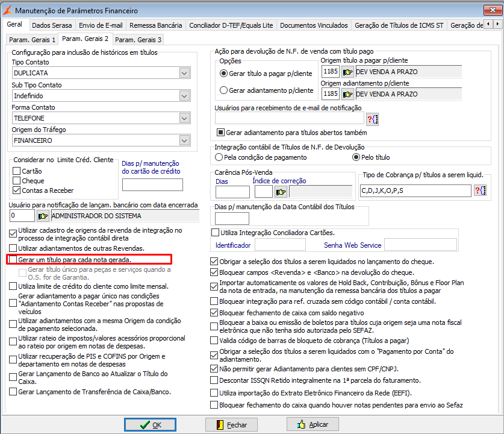Enable Utiliza Integração Conciliadora Cartões

click(x=216, y=232)
